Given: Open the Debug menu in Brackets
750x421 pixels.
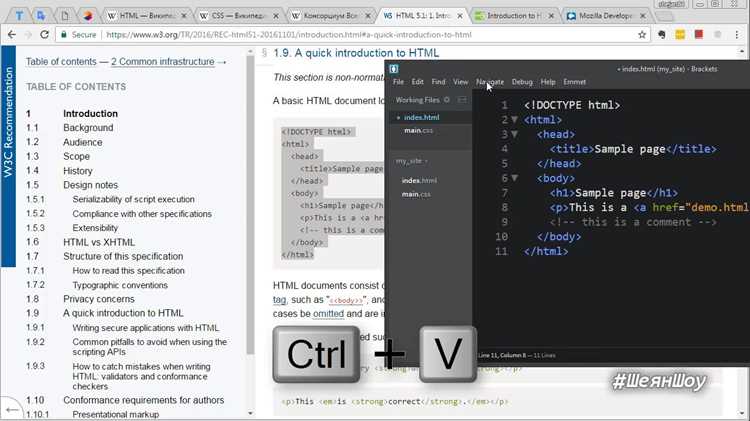Looking at the screenshot, I should point(522,82).
